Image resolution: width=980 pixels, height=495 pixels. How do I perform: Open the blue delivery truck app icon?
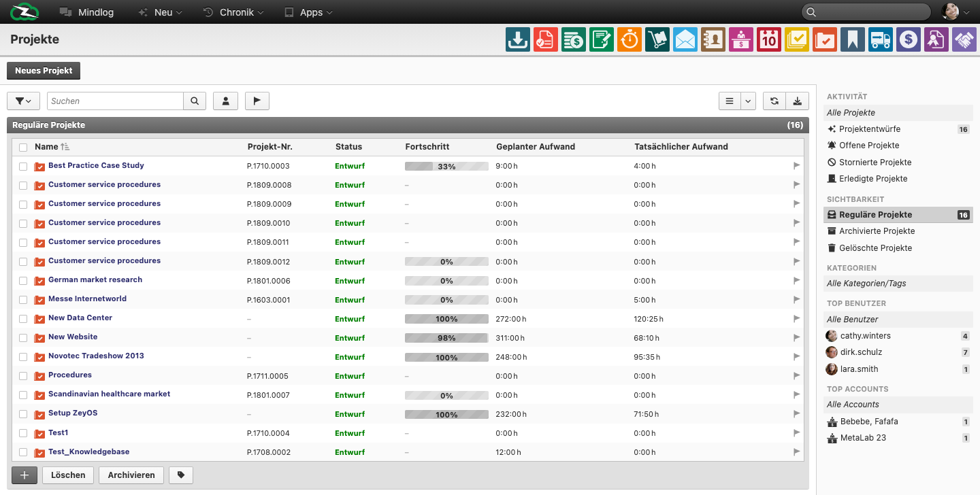(881, 39)
